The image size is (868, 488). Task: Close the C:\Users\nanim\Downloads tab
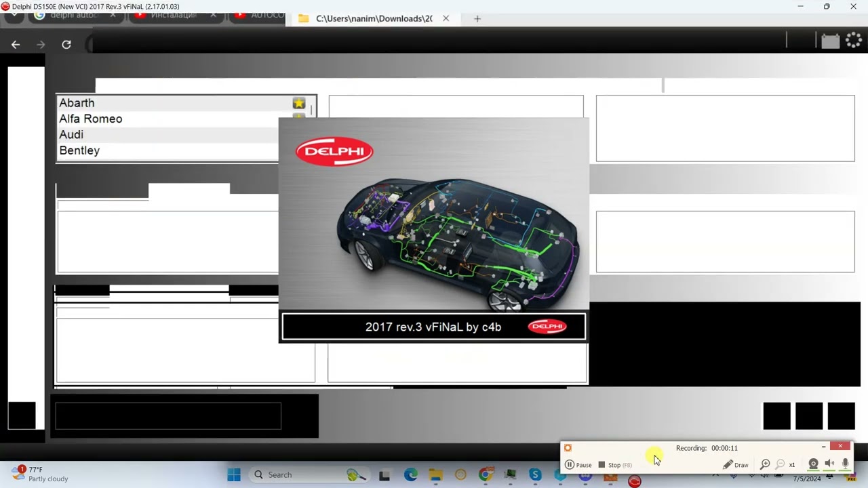(x=446, y=18)
